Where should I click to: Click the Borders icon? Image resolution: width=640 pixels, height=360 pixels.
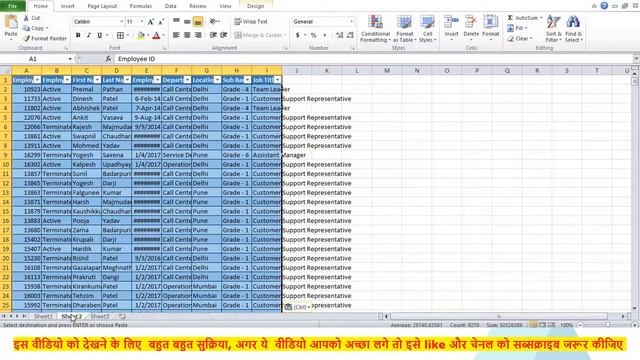[x=120, y=36]
